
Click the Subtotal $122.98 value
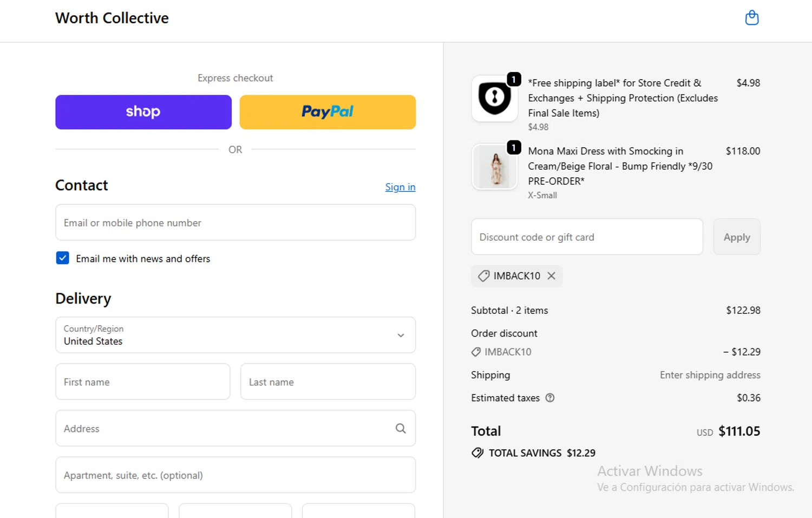coord(743,310)
